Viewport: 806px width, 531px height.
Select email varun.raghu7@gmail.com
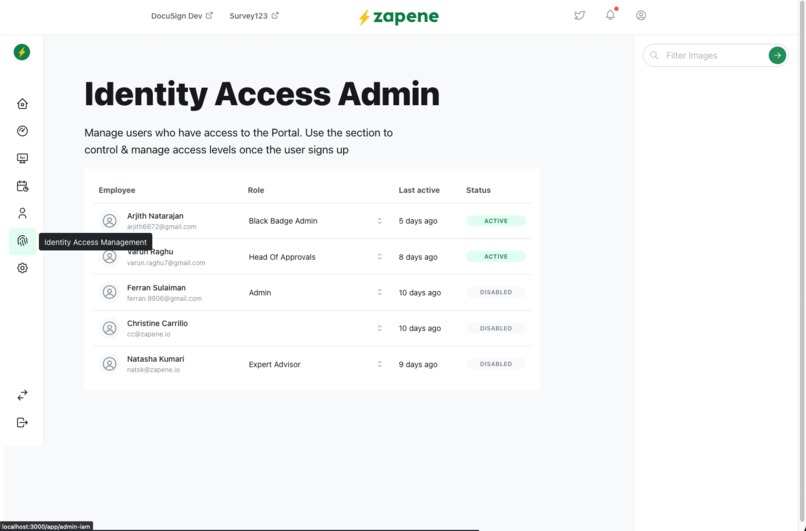pyautogui.click(x=166, y=263)
